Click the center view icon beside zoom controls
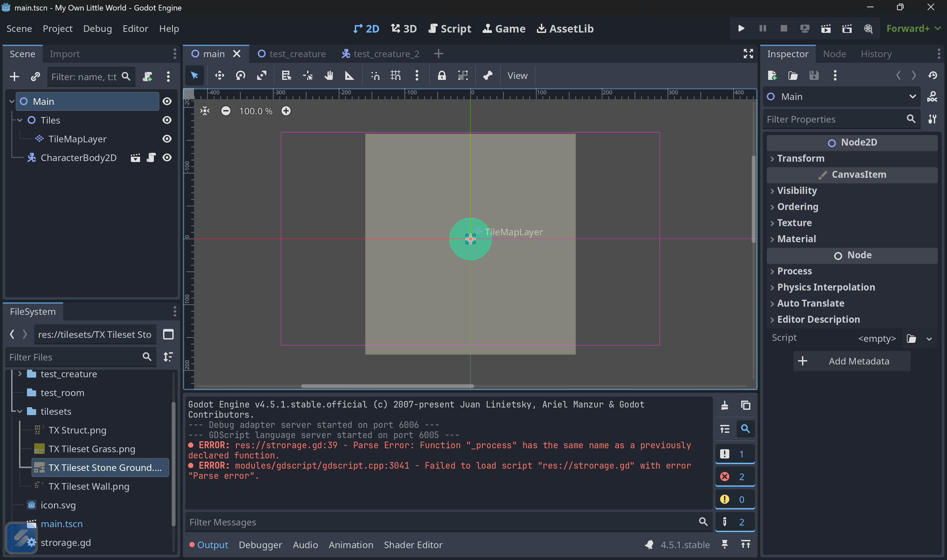 pyautogui.click(x=205, y=111)
